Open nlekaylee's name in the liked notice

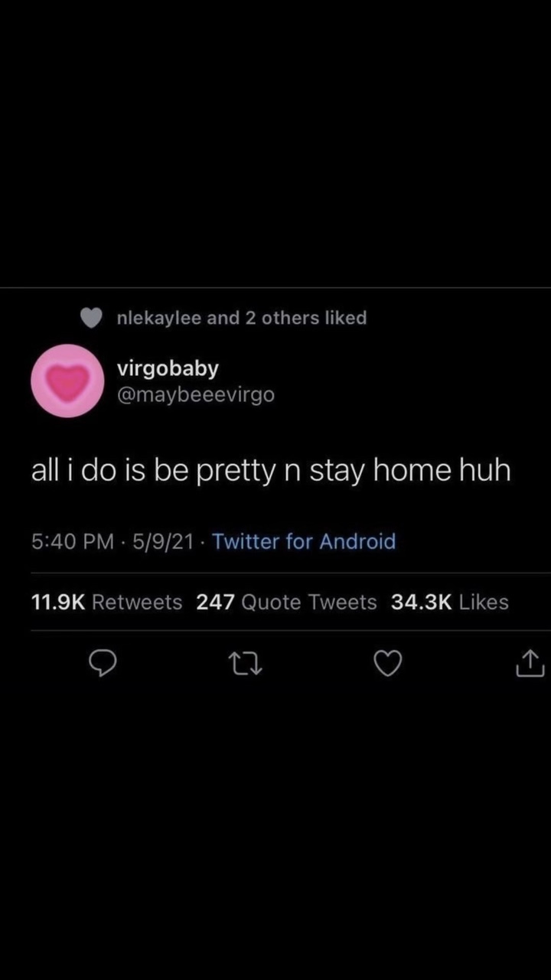click(159, 318)
